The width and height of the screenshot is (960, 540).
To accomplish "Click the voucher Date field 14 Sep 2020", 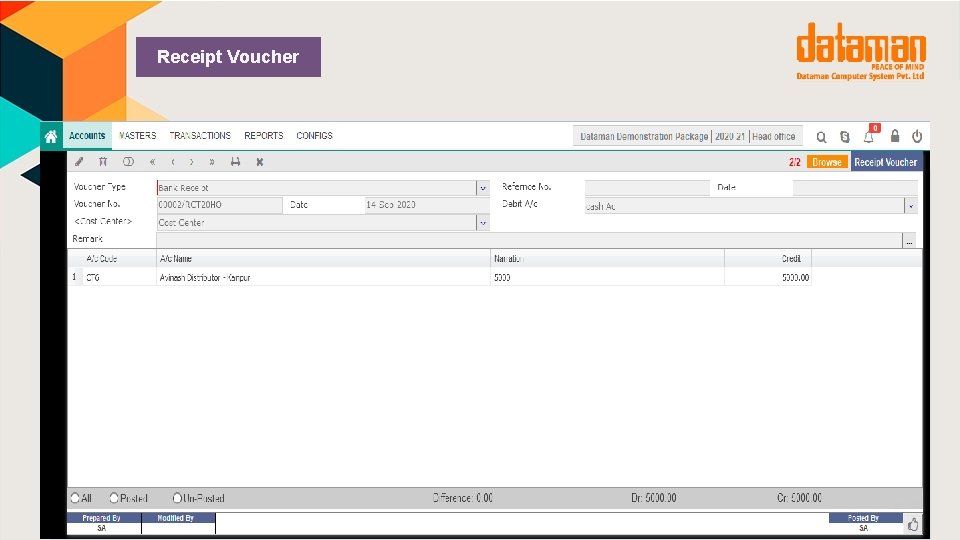I will [427, 205].
